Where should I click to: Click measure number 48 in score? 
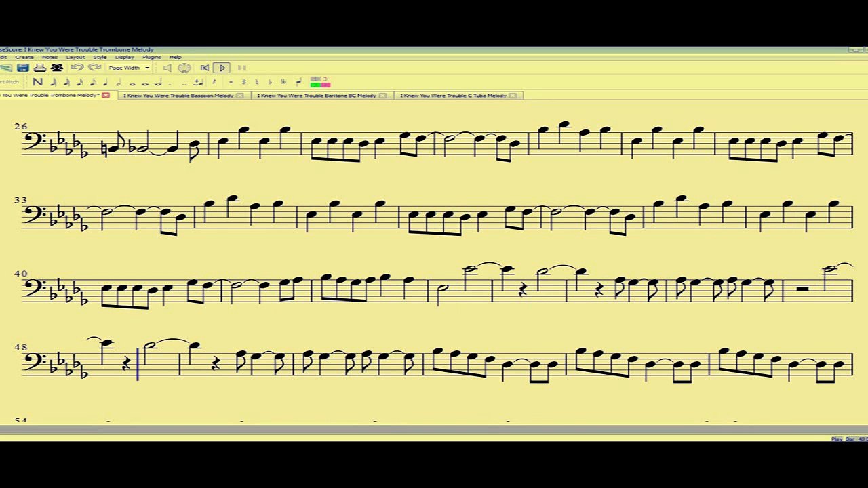pos(20,347)
